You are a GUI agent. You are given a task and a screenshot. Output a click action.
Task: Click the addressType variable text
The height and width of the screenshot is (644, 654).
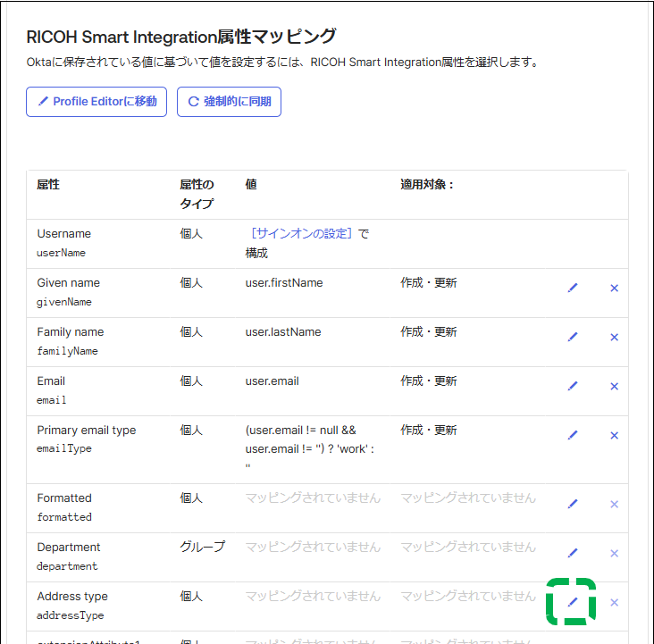(70, 615)
